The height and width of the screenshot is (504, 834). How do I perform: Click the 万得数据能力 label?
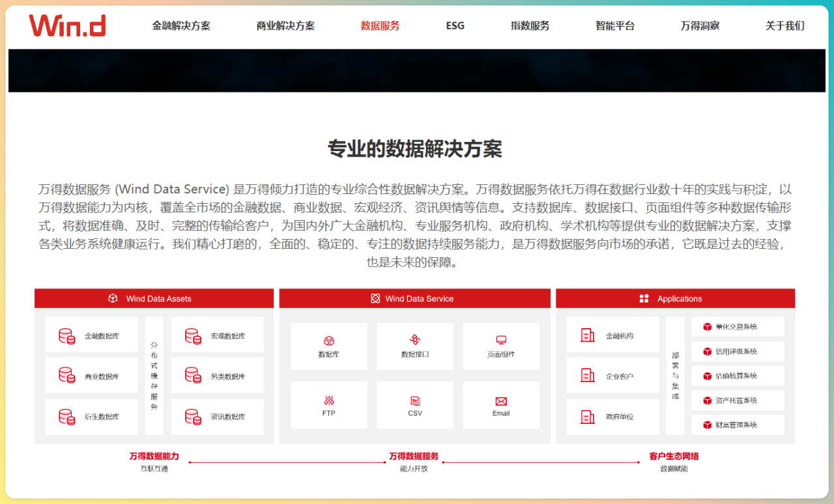click(154, 456)
